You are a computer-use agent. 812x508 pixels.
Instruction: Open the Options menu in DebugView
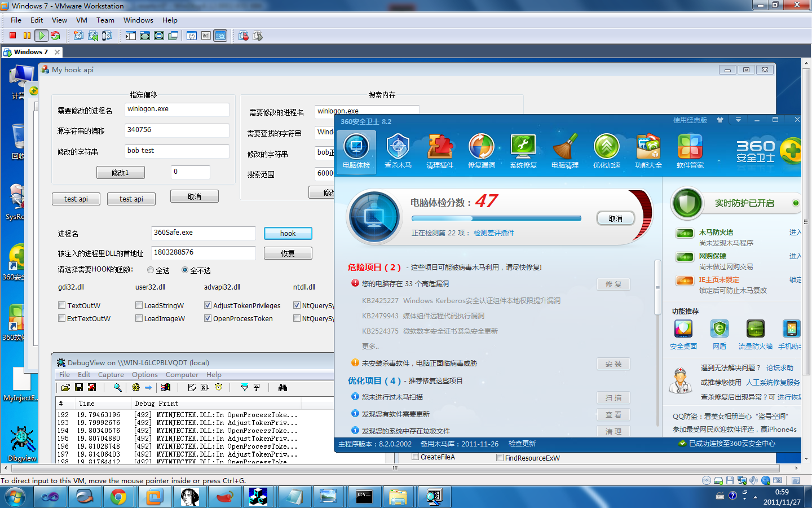[145, 375]
